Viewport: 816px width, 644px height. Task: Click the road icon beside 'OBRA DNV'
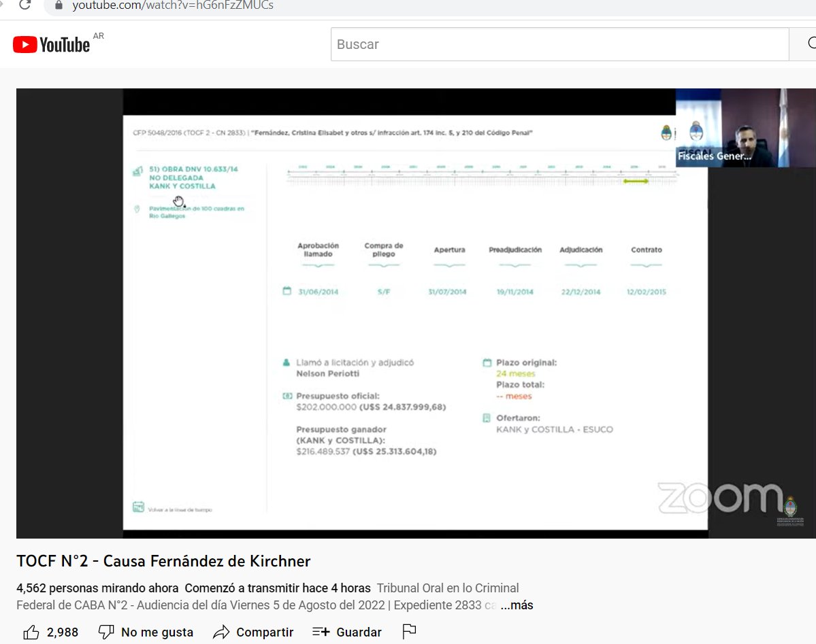137,171
